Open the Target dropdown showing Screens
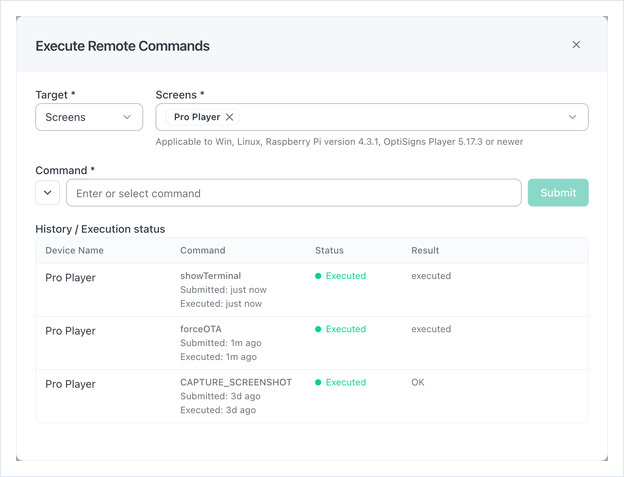The height and width of the screenshot is (477, 624). click(89, 117)
